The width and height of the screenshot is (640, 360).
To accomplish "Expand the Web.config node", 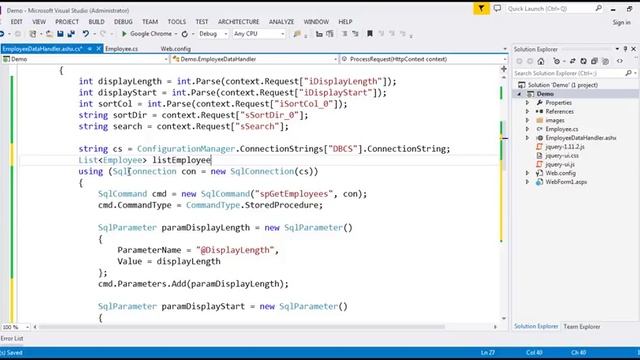I will click(527, 173).
